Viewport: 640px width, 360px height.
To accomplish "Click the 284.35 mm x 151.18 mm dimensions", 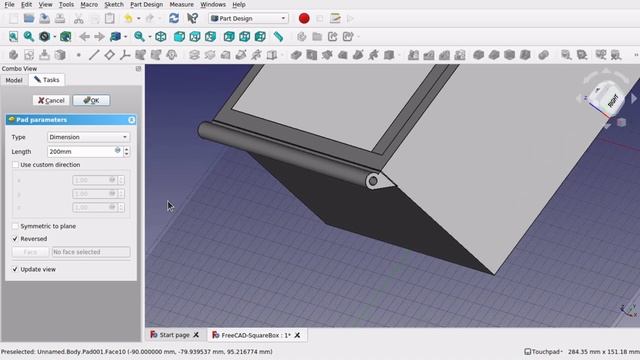I will point(603,351).
